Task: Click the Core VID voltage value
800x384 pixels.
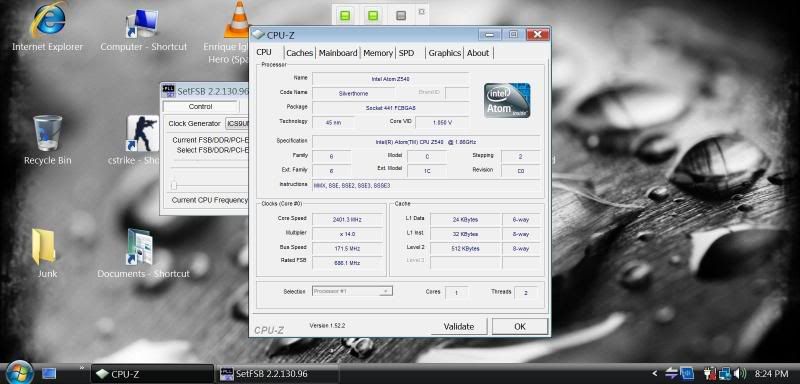Action: pyautogui.click(x=442, y=123)
